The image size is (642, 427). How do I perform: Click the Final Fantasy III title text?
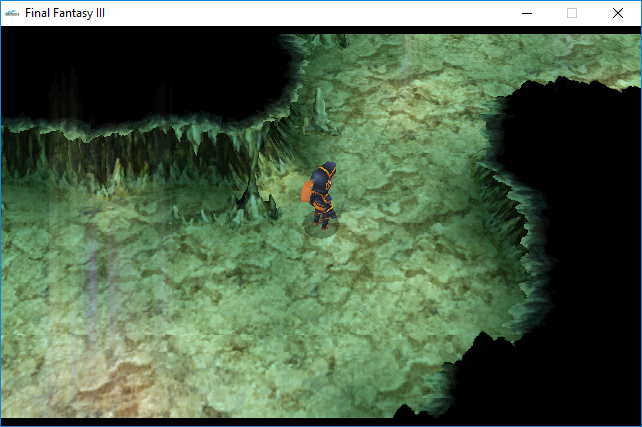[65, 13]
